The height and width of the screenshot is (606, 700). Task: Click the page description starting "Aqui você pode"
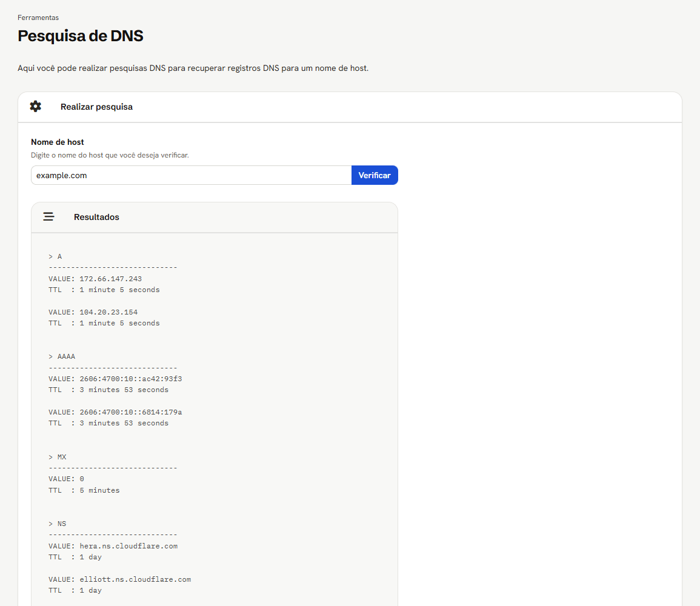pyautogui.click(x=193, y=68)
